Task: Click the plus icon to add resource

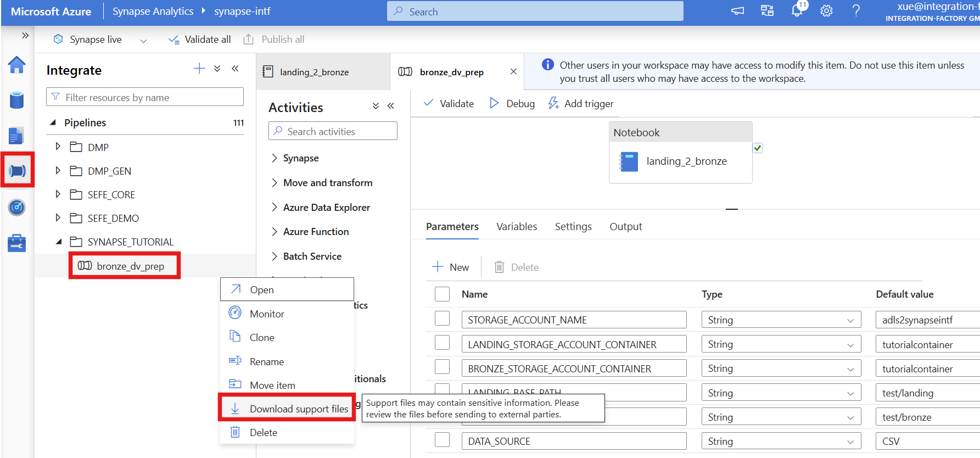Action: [x=199, y=69]
